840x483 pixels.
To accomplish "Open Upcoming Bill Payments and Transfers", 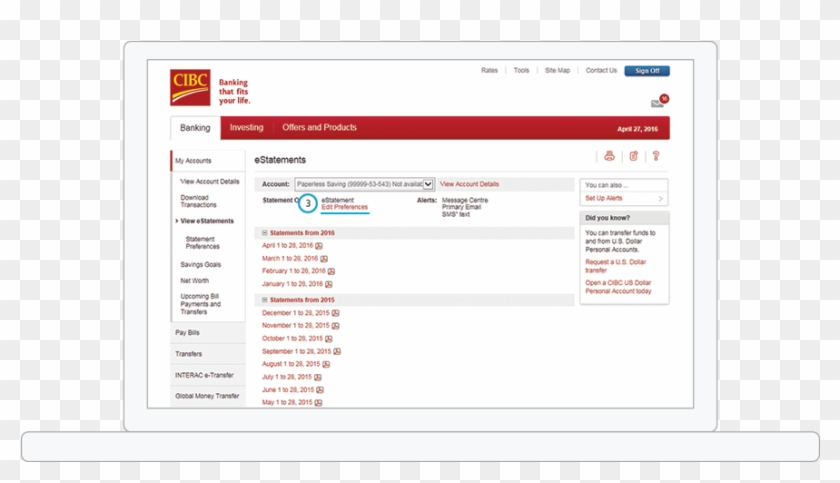I will pos(200,304).
